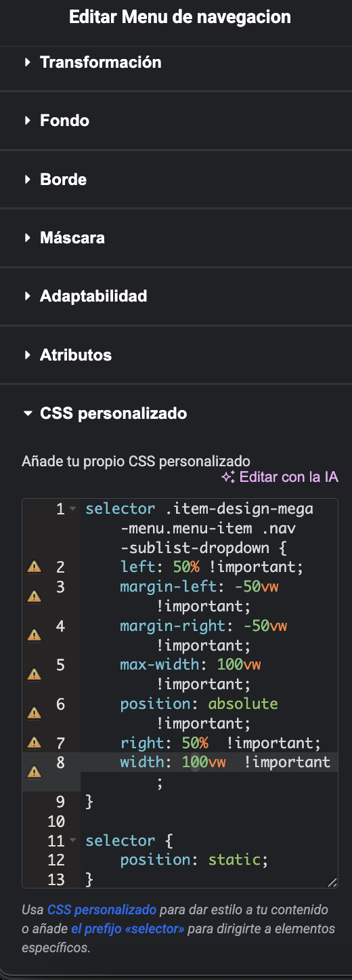Click warning icon beside position absolute line

click(34, 712)
